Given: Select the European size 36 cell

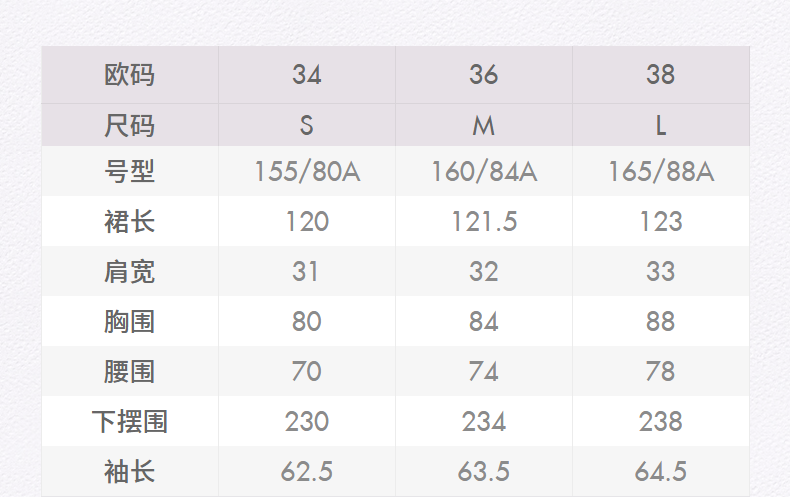Looking at the screenshot, I should [484, 75].
